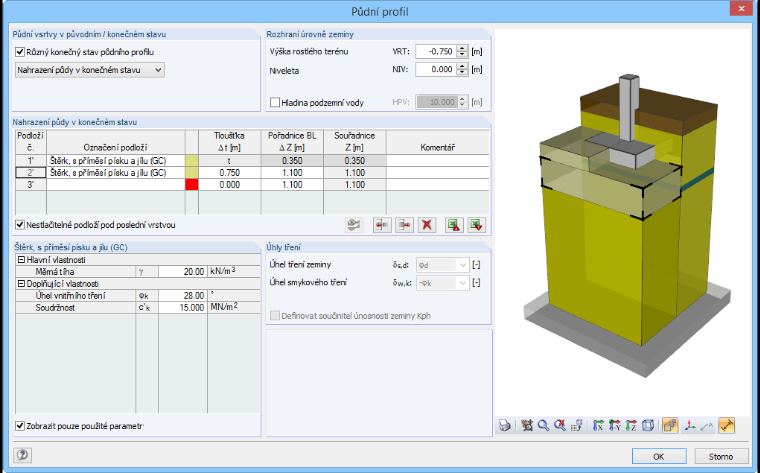The width and height of the screenshot is (760, 473).
Task: Delete selected soil layer with red X
Action: [x=427, y=225]
